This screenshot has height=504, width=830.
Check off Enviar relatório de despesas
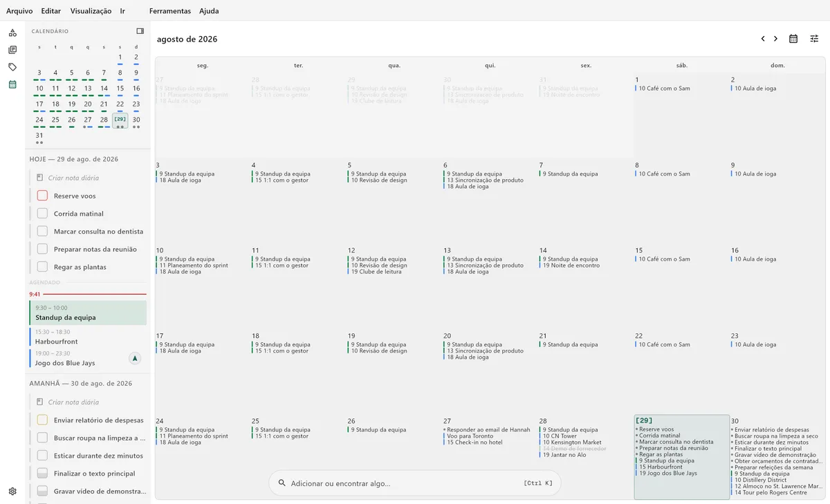pyautogui.click(x=42, y=420)
